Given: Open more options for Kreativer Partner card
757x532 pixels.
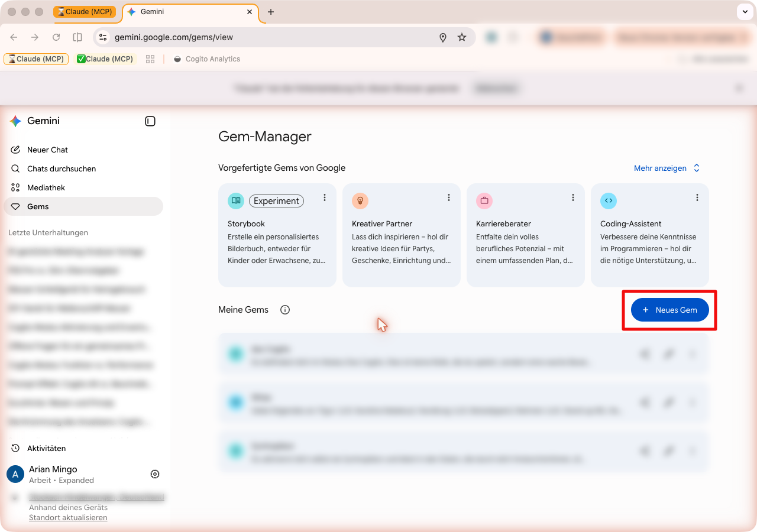Looking at the screenshot, I should 449,197.
